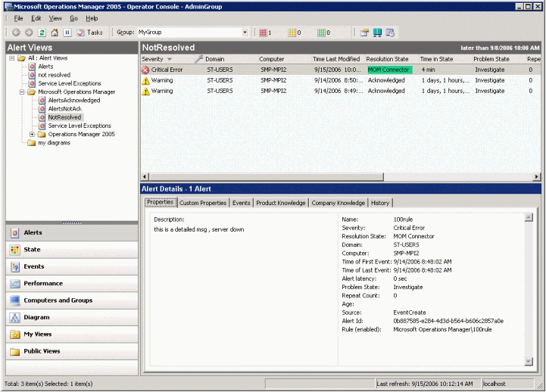The height and width of the screenshot is (392, 546).
Task: Open Computers and Groups navigation button
Action: 72,300
